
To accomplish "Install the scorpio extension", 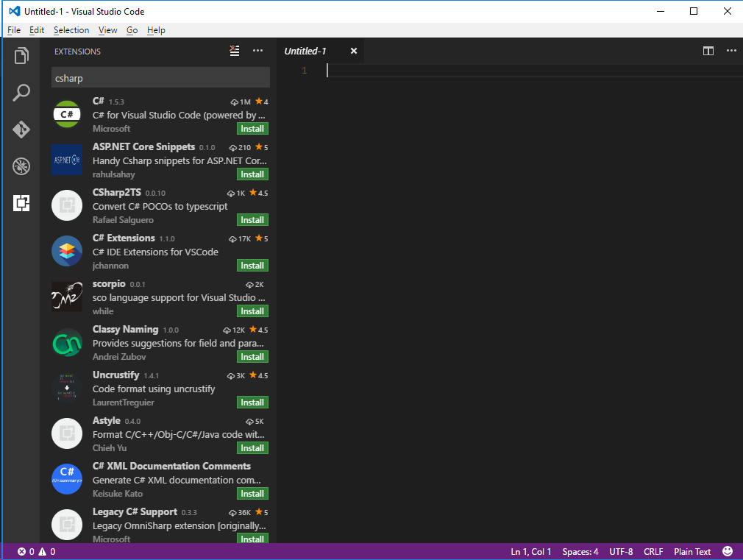I will (252, 311).
